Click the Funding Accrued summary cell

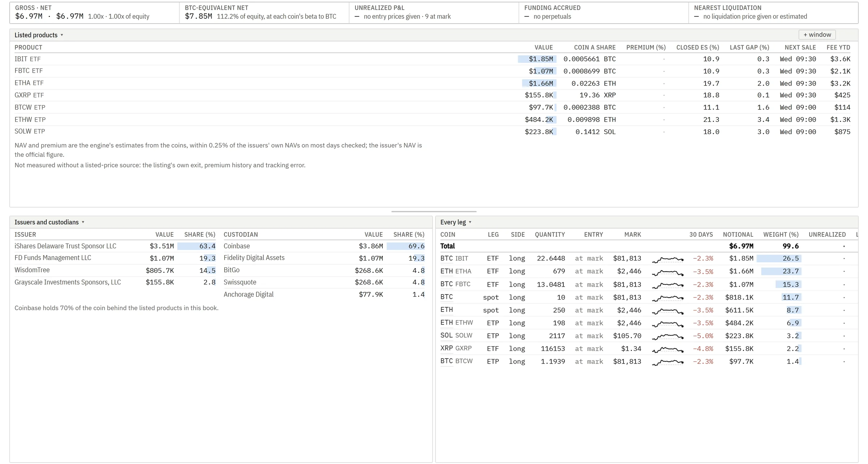pos(604,13)
